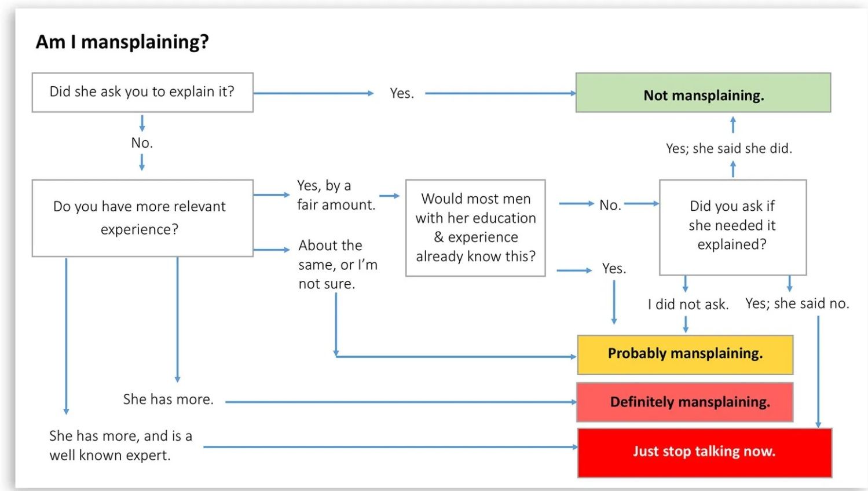The image size is (868, 491).
Task: Click the 'No.' label beside 'Would most men' box
Action: point(610,205)
